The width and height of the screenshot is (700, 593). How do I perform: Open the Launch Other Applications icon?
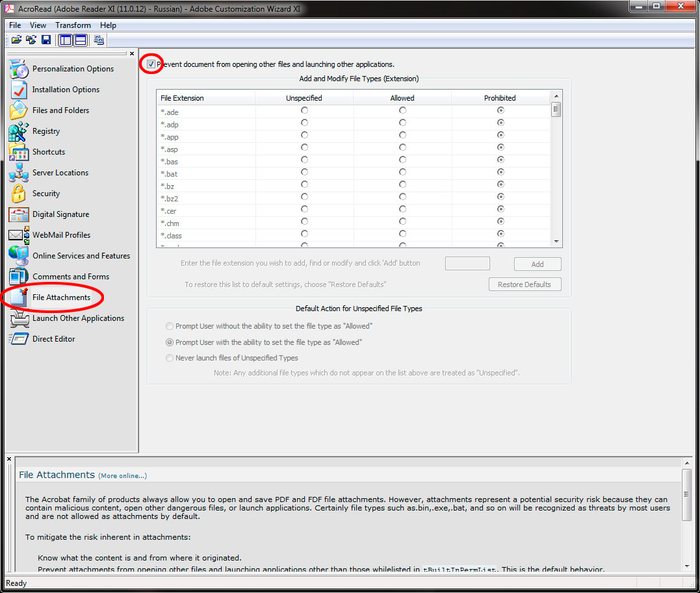coord(19,318)
